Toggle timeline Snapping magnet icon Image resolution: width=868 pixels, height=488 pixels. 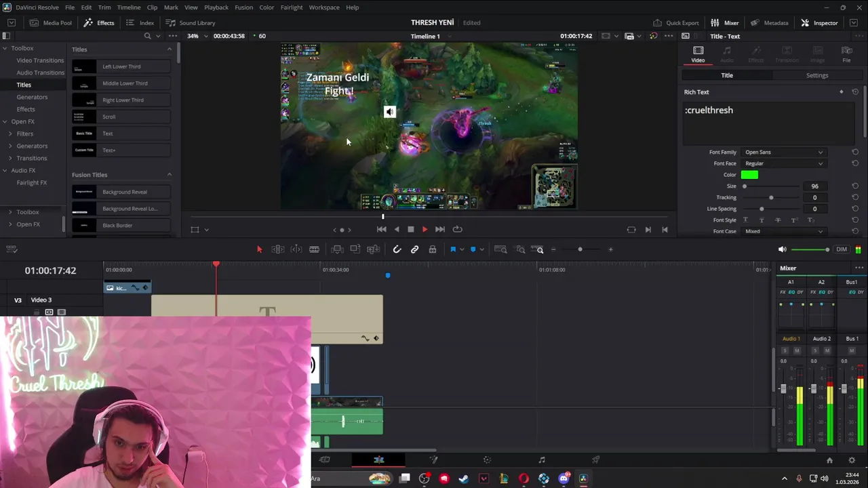click(x=397, y=249)
